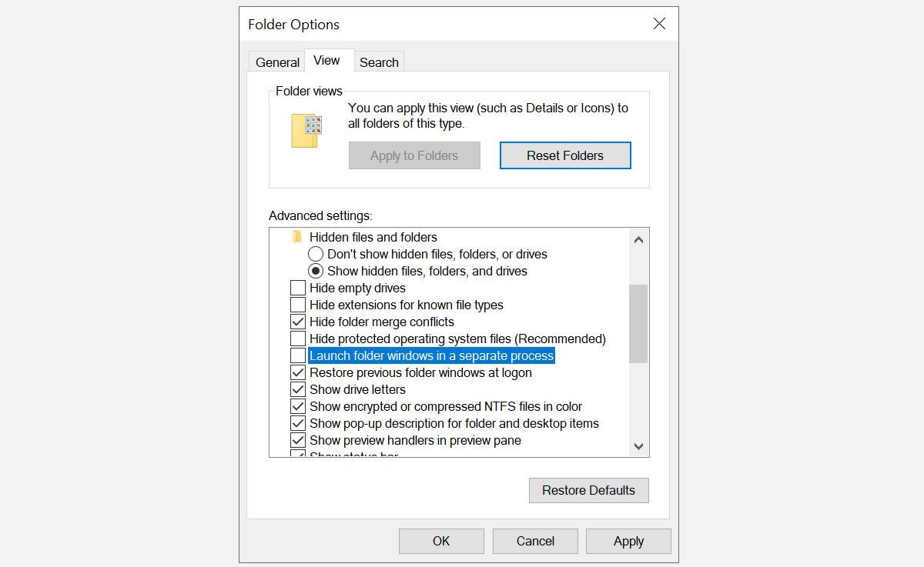Click the Reset Folders button
This screenshot has height=567, width=924.
[x=564, y=155]
